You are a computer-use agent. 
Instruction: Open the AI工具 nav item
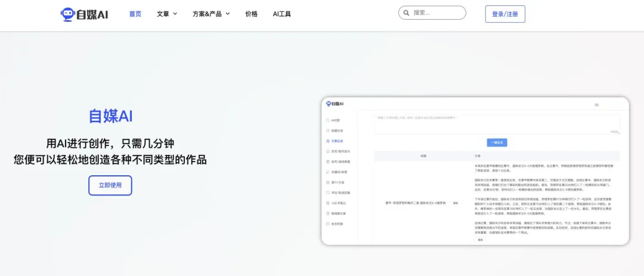tap(281, 14)
